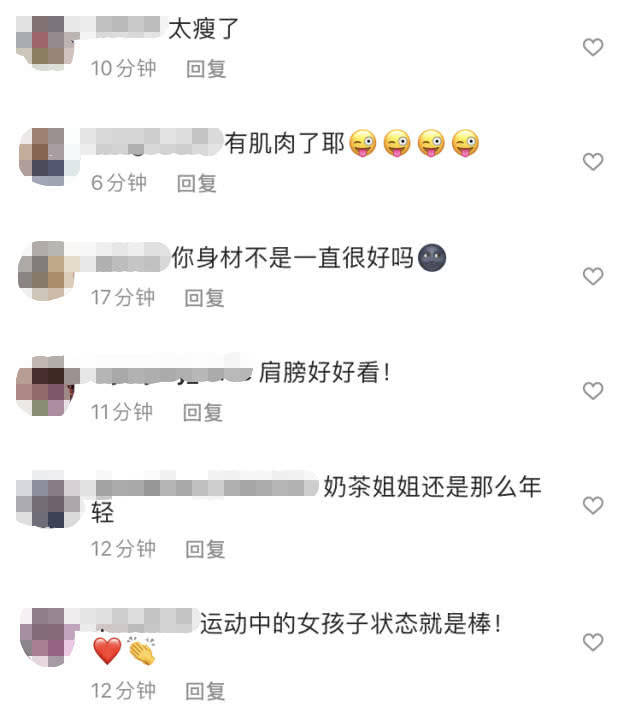Like the 有肌肉了耶 comment
Image resolution: width=640 pixels, height=712 pixels.
[x=592, y=162]
